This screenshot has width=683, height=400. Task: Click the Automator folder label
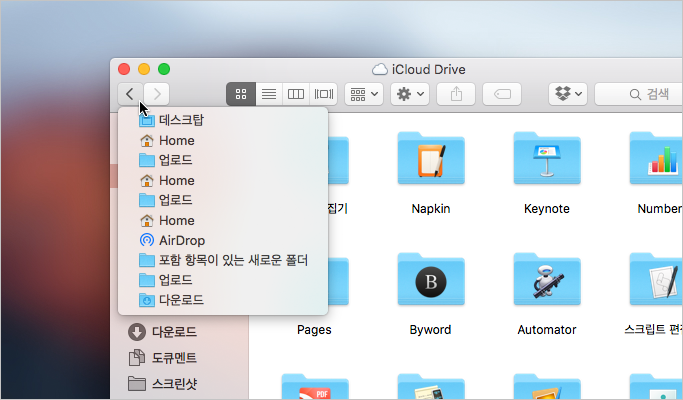(547, 330)
